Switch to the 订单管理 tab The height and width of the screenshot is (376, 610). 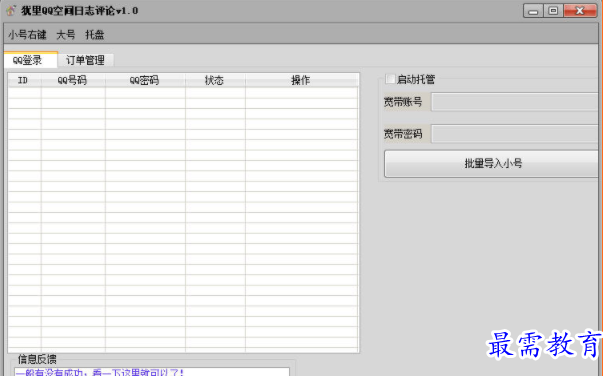click(x=85, y=60)
